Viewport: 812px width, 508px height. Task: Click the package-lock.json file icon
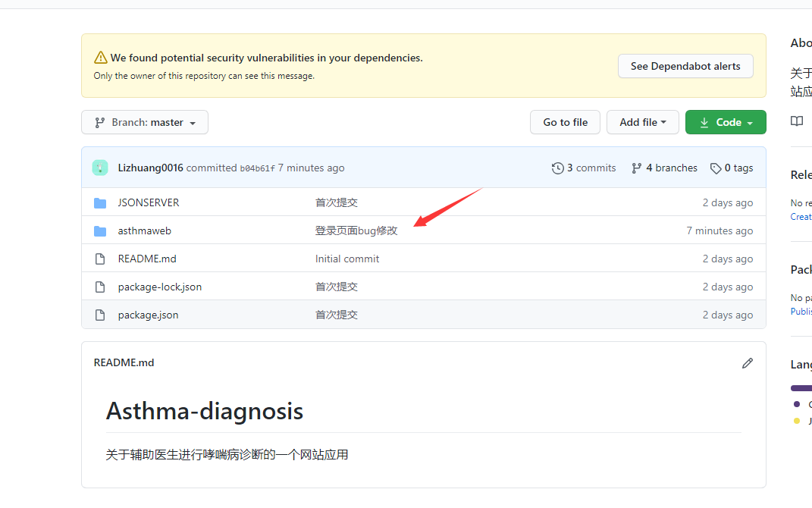[100, 287]
